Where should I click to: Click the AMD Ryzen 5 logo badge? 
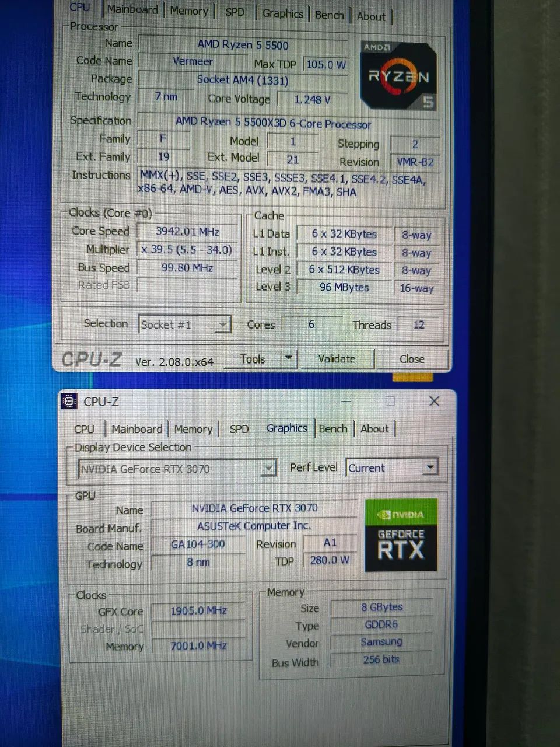tap(399, 76)
